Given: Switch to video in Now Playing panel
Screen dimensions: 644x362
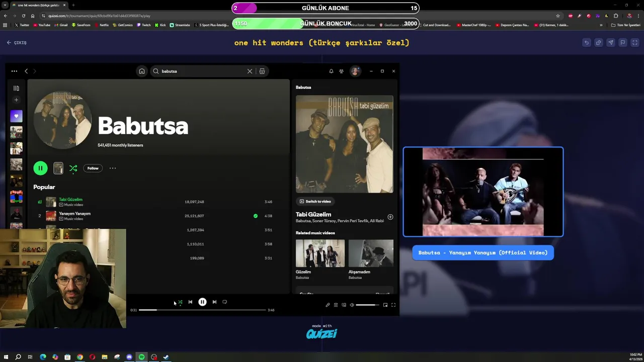Looking at the screenshot, I should pos(315,201).
